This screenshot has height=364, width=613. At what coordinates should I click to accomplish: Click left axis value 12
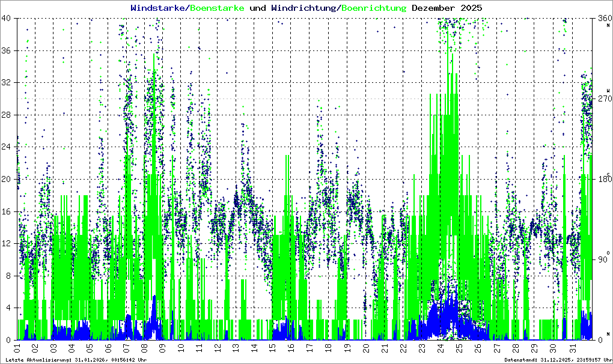point(6,243)
